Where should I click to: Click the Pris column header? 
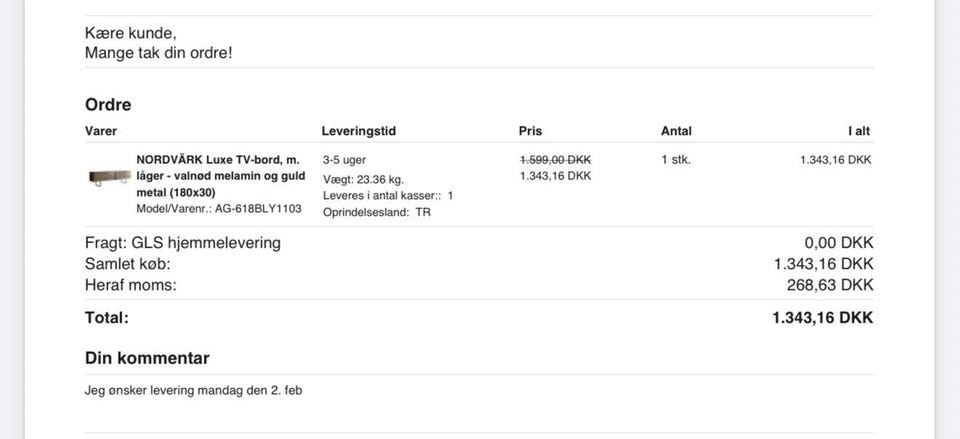pyautogui.click(x=530, y=131)
